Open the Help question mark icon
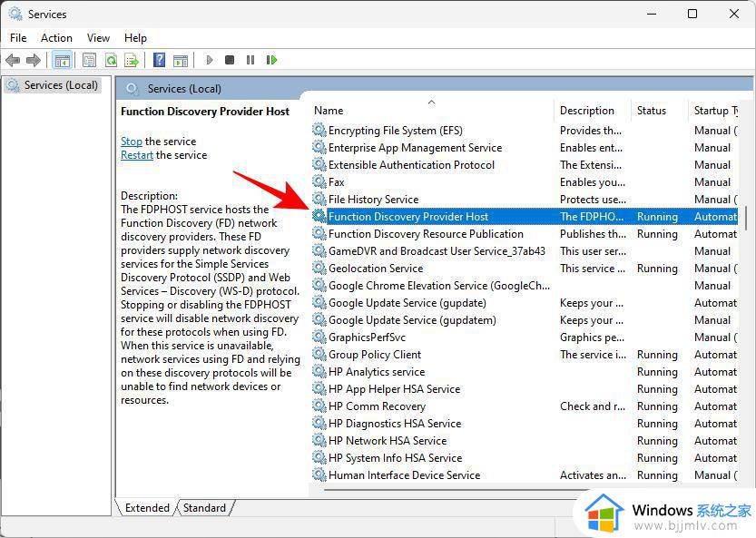 159,60
